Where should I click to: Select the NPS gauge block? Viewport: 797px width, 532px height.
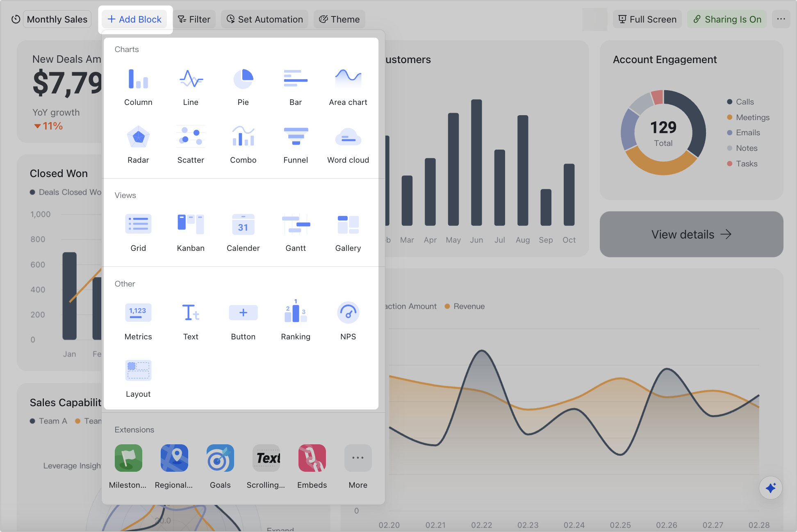[348, 321]
